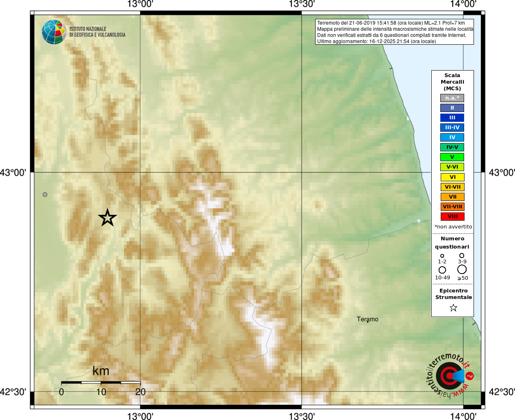Click the INGV globe logo

tap(54, 32)
